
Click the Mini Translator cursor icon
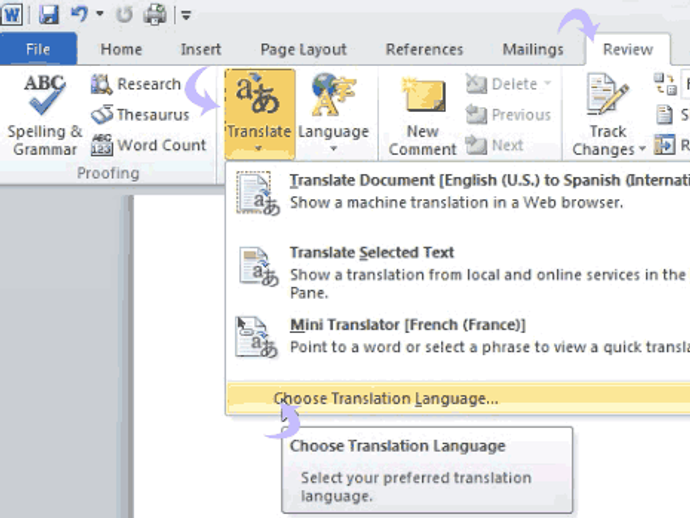click(257, 337)
